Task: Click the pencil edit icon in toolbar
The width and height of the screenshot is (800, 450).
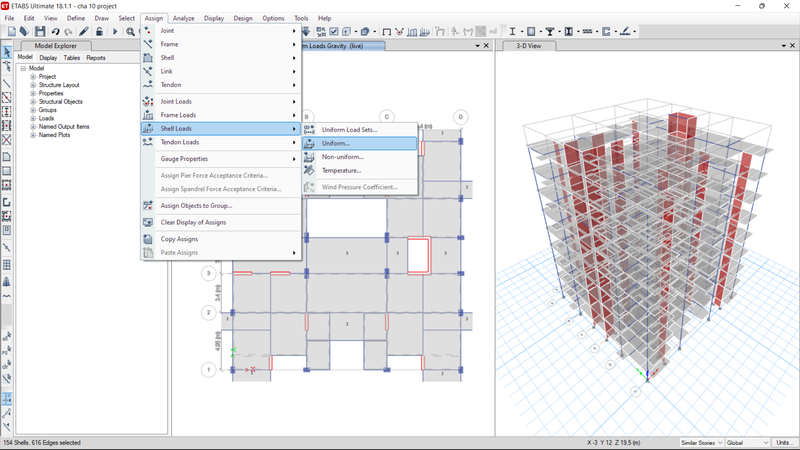Action: click(x=84, y=32)
